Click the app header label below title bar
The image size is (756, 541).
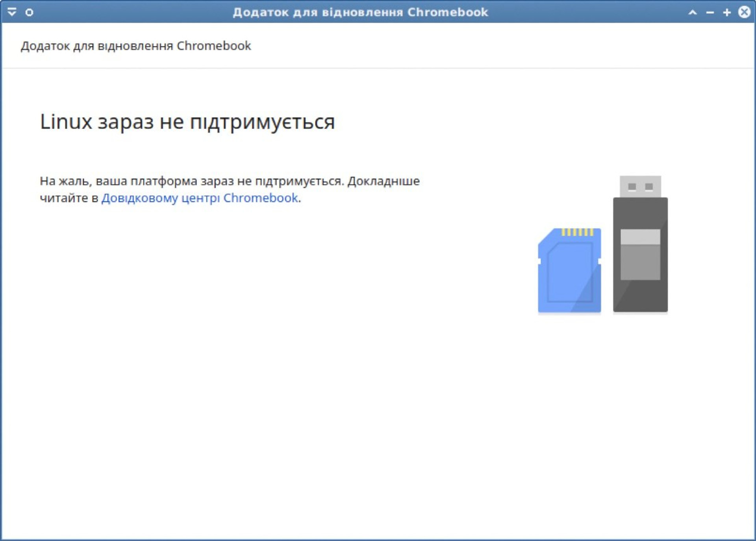[x=135, y=46]
